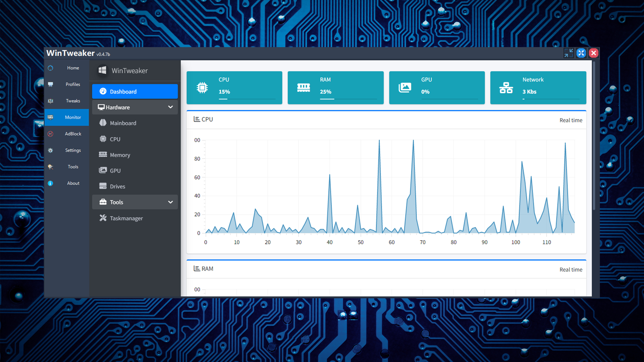Click the Memory RAM stick icon
Image resolution: width=644 pixels, height=362 pixels.
[103, 155]
